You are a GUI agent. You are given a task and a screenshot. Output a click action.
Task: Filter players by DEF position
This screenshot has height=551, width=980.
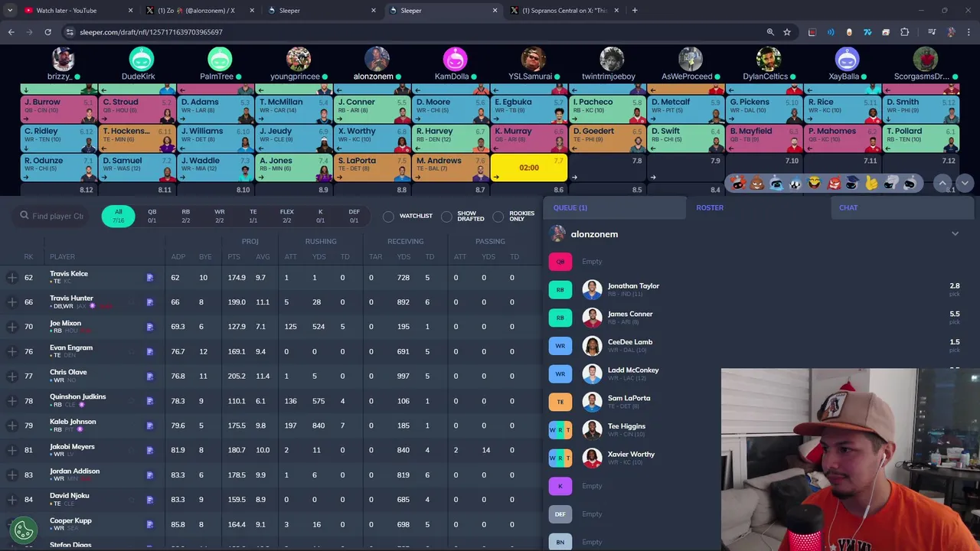(x=354, y=216)
